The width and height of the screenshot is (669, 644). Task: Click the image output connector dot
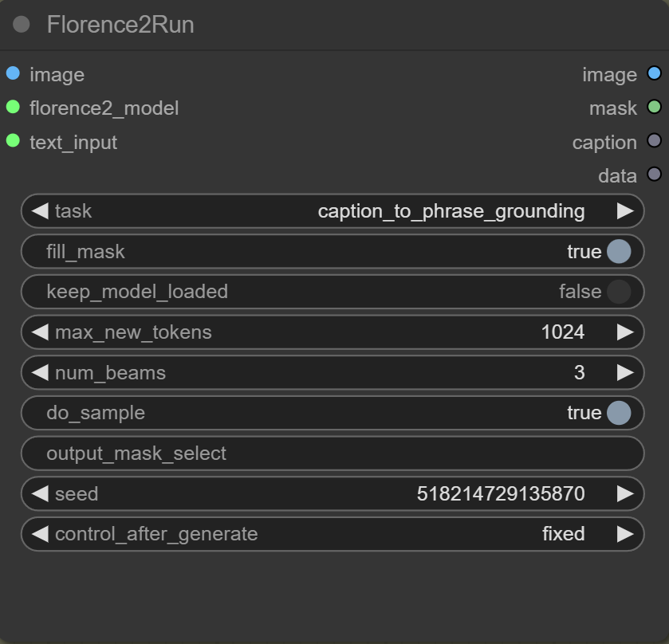[x=654, y=74]
